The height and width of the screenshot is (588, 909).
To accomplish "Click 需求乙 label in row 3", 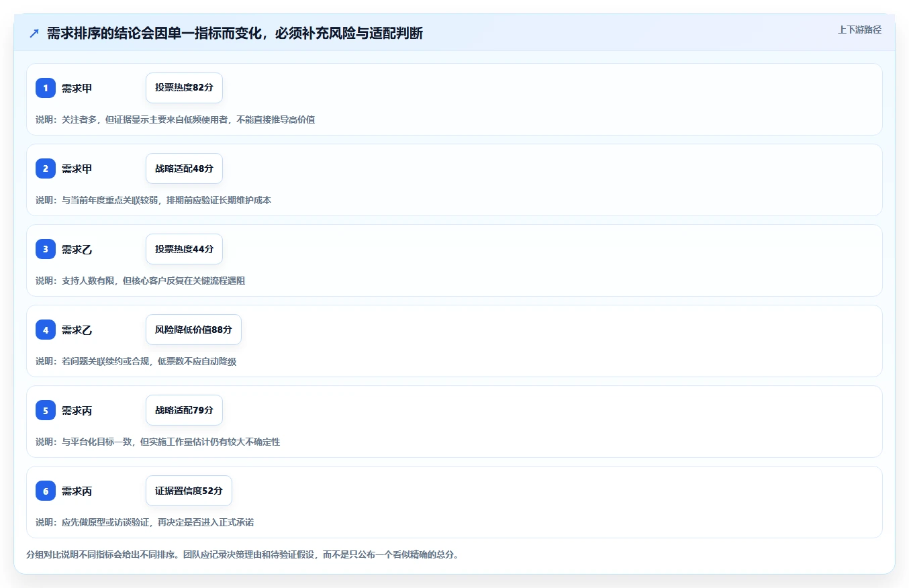I will pos(77,249).
